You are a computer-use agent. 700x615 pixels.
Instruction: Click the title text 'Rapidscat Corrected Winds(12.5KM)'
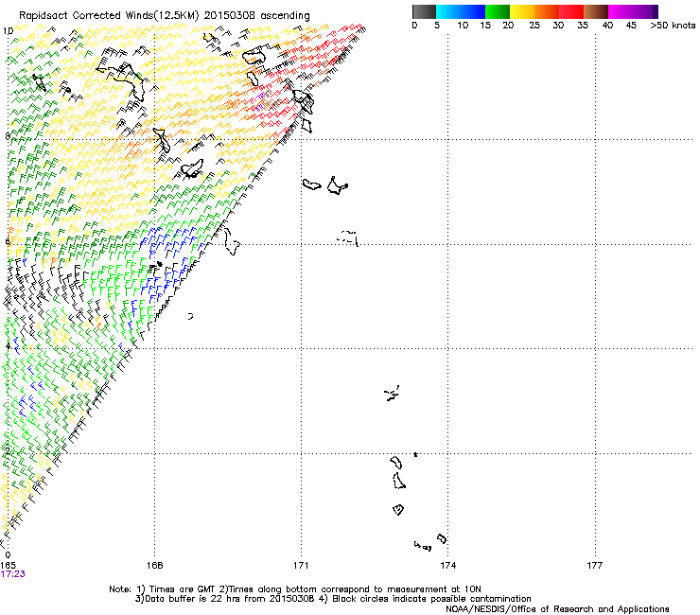pos(109,16)
